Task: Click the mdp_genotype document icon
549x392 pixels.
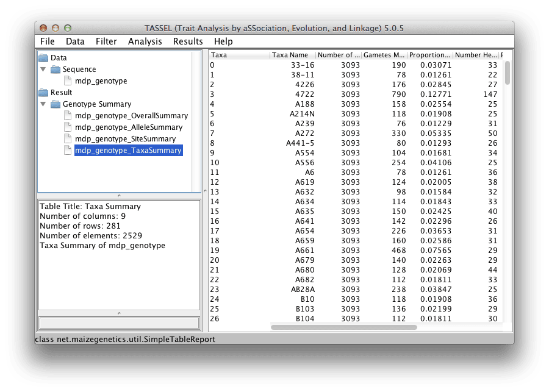Action: [68, 81]
